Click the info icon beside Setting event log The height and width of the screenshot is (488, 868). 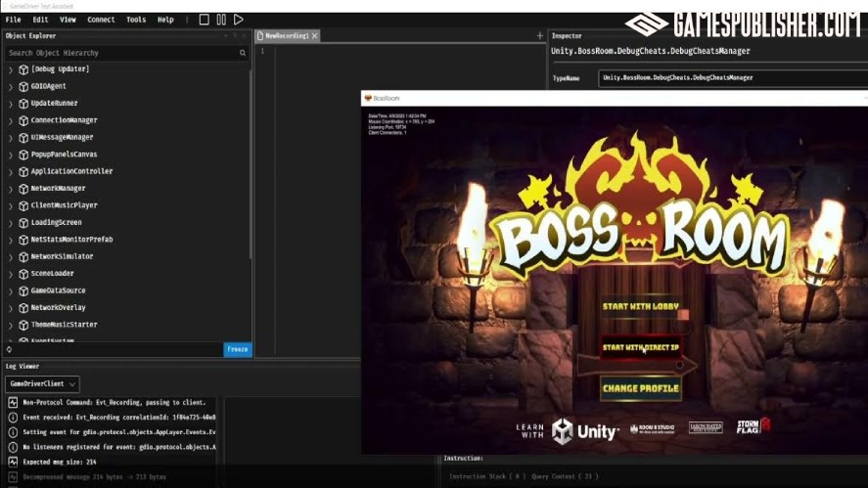pos(13,432)
